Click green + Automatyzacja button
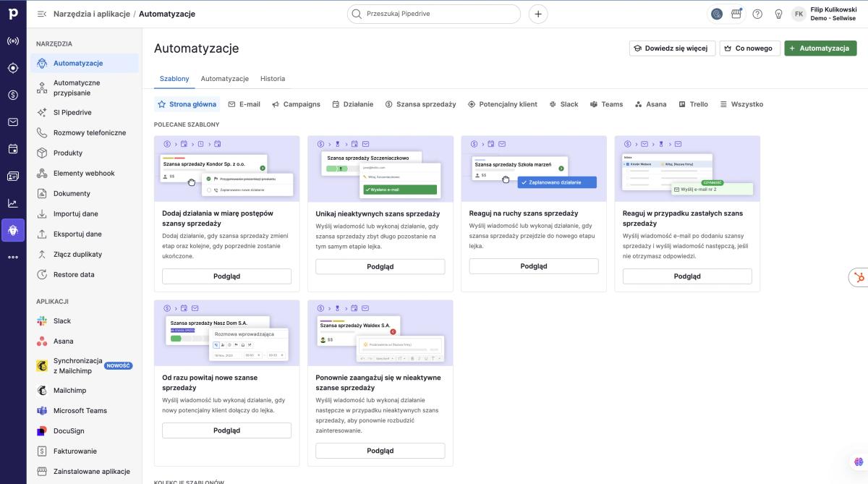The image size is (868, 484). click(820, 48)
